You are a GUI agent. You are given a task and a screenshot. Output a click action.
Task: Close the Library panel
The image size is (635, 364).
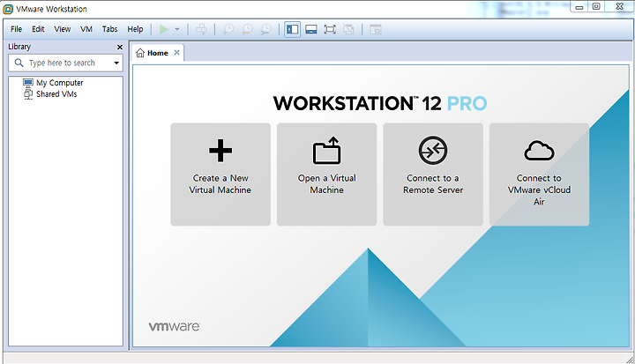[x=120, y=47]
